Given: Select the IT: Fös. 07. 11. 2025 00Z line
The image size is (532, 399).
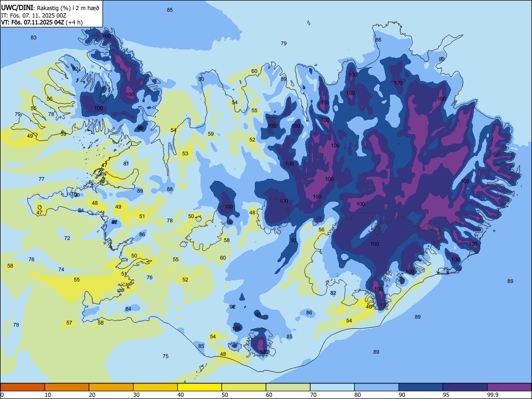Looking at the screenshot, I should coord(34,15).
